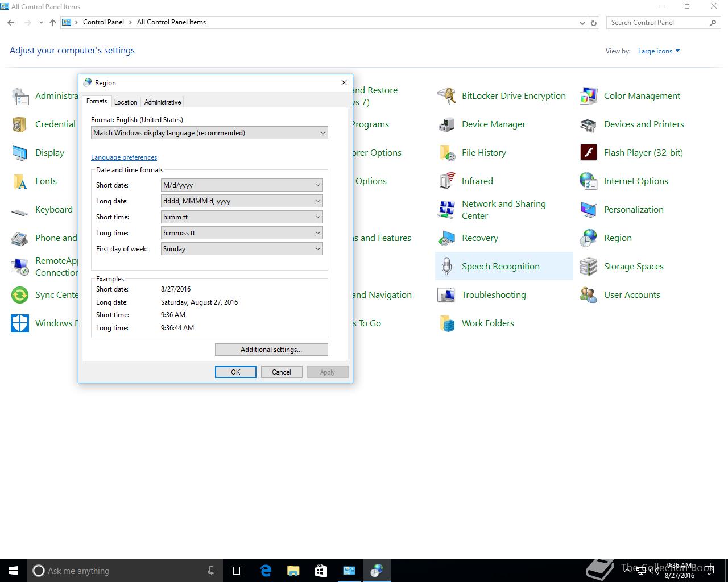Click the Additional settings button

[271, 350]
